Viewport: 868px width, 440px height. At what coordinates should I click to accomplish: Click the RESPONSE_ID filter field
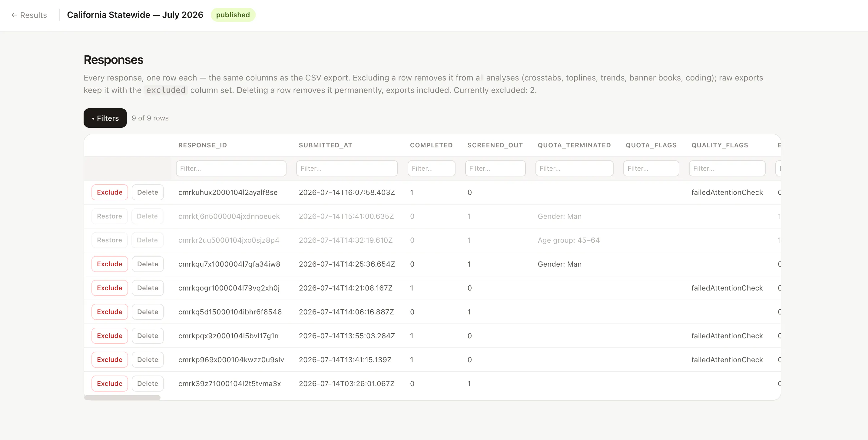tap(231, 168)
